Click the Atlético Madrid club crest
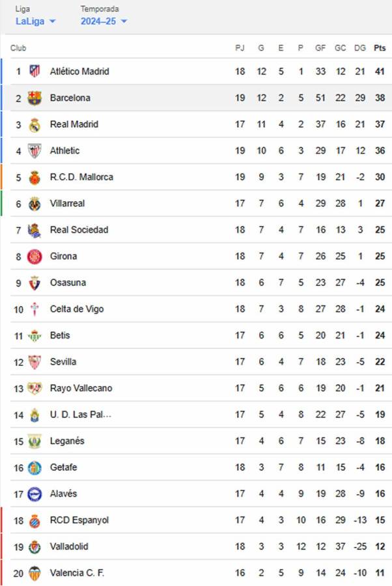Viewport: 392px width, 586px height. click(x=36, y=71)
